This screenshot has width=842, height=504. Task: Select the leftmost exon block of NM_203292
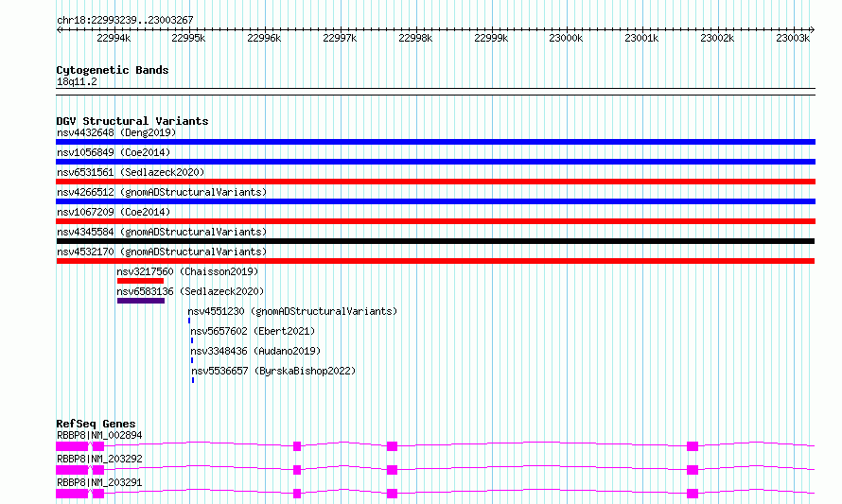point(72,470)
